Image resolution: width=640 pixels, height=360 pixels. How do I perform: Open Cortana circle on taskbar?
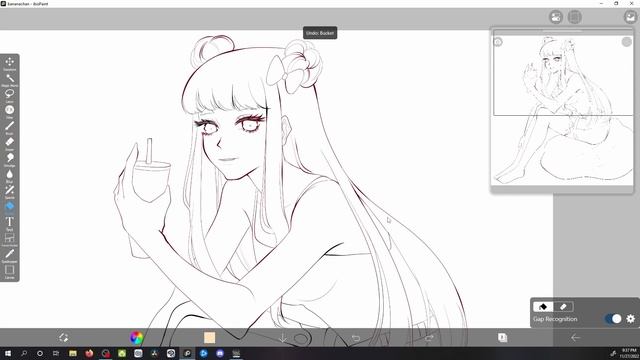(40, 353)
